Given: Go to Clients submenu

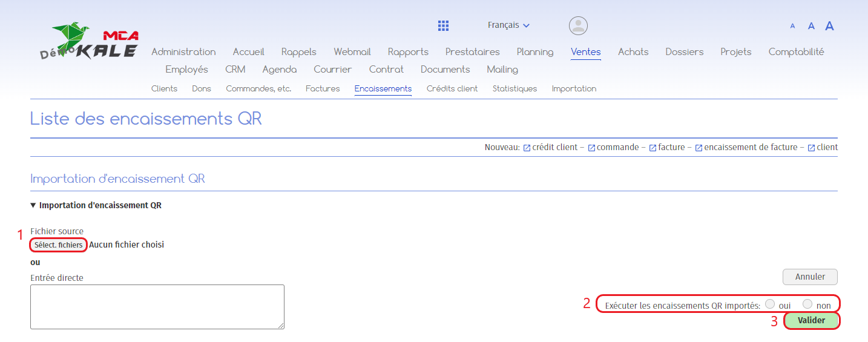Looking at the screenshot, I should pos(164,88).
